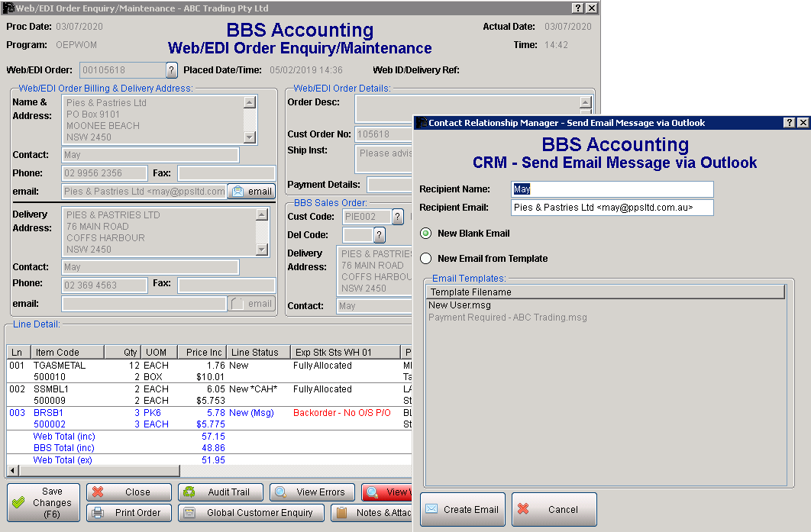Click the Close button in the order window

click(x=128, y=492)
